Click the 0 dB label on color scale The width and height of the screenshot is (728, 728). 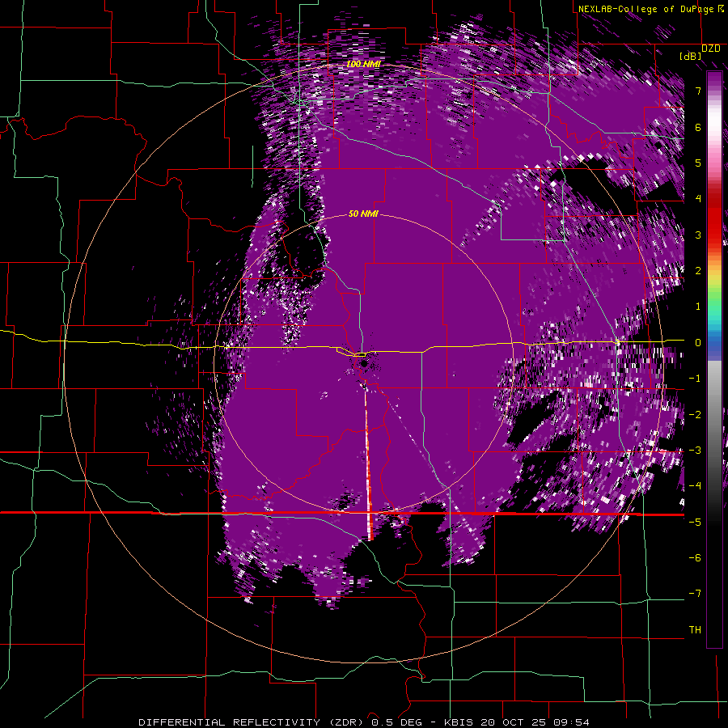[698, 343]
